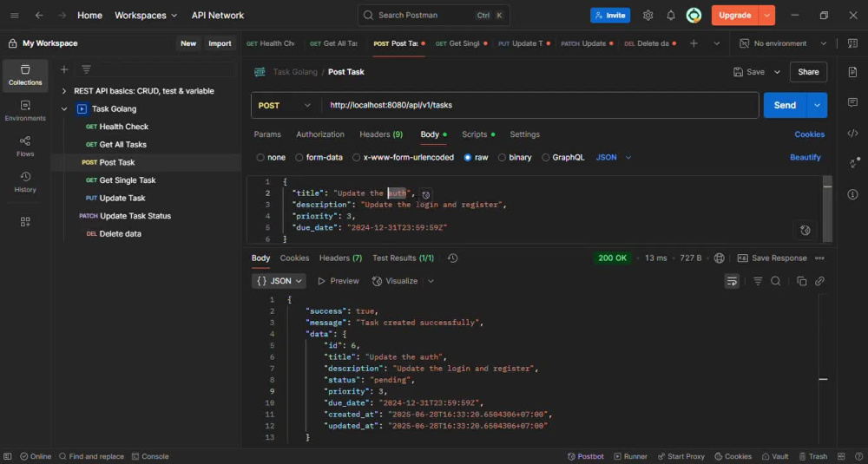Click the Send button
This screenshot has height=464, width=868.
pyautogui.click(x=785, y=105)
